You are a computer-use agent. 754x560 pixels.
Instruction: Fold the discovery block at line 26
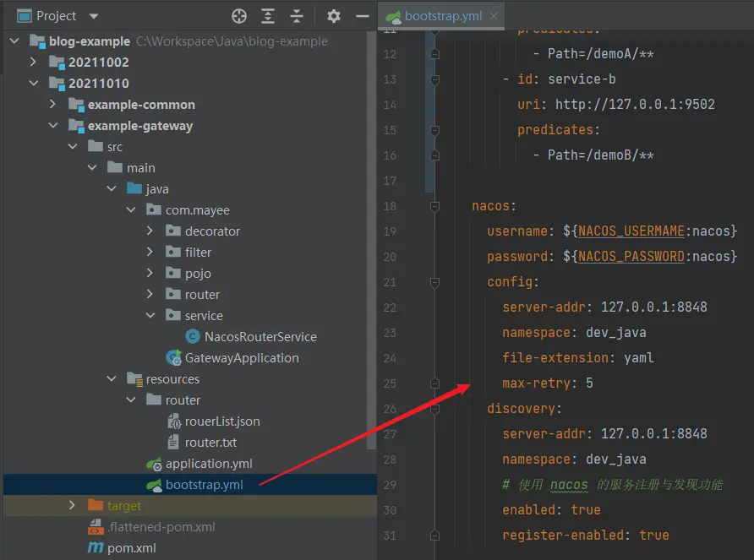coord(434,409)
